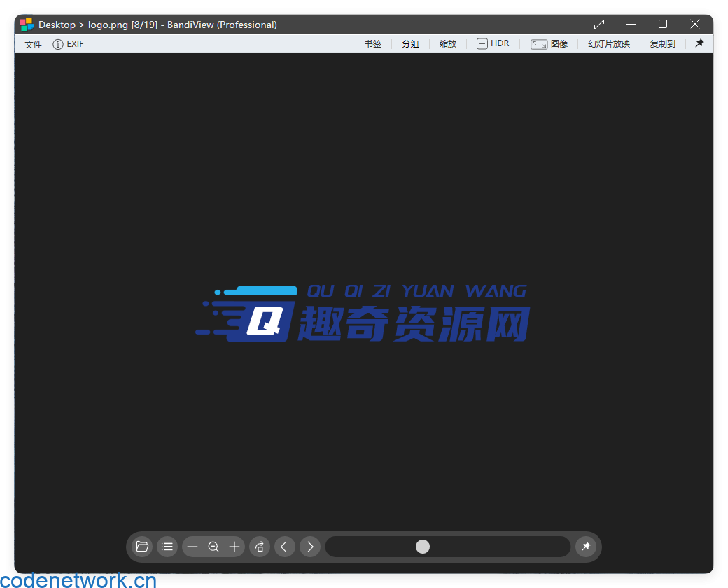Image resolution: width=728 pixels, height=588 pixels.
Task: Toggle HDR mode
Action: click(x=493, y=43)
